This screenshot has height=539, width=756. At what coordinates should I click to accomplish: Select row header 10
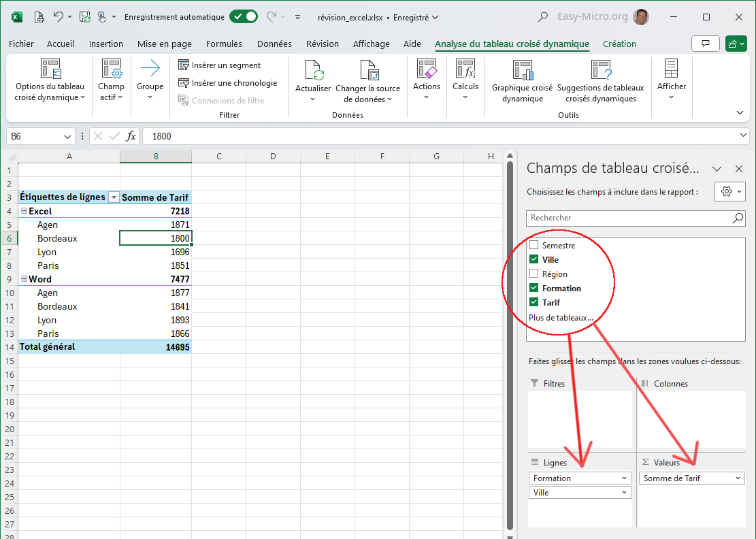click(9, 293)
